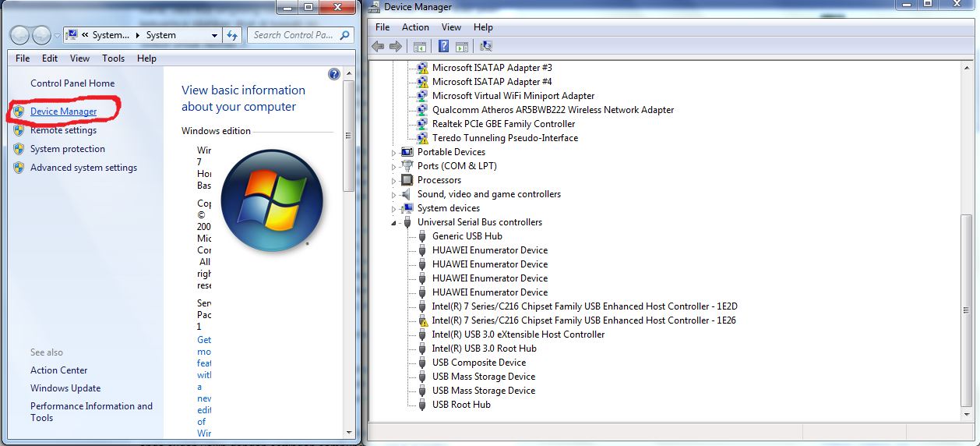Click Scan for hardware changes toolbar icon
The width and height of the screenshot is (980, 446).
click(486, 47)
